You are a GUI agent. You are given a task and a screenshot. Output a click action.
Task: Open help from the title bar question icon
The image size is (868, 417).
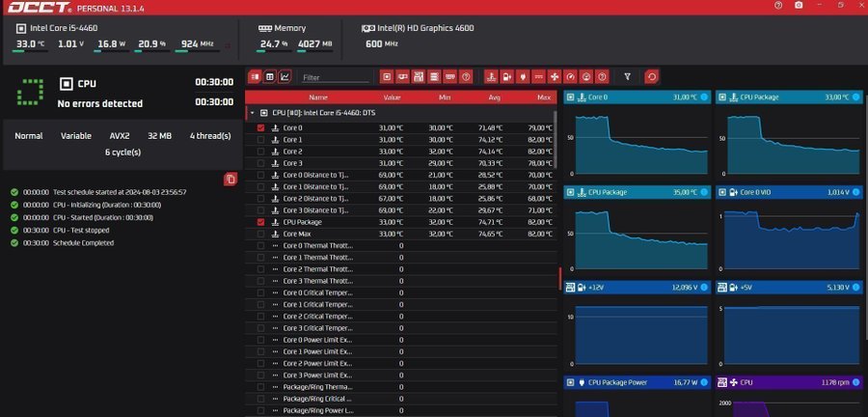pyautogui.click(x=778, y=6)
